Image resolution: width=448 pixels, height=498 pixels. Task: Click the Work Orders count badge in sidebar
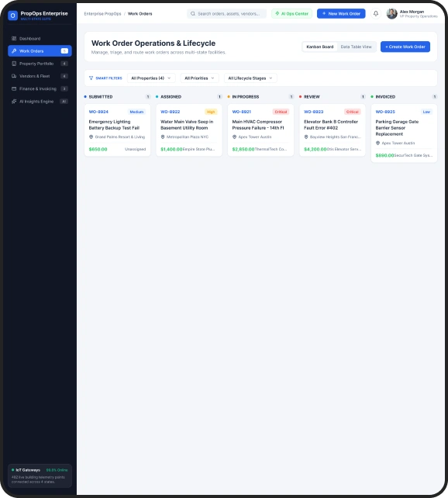click(x=64, y=51)
